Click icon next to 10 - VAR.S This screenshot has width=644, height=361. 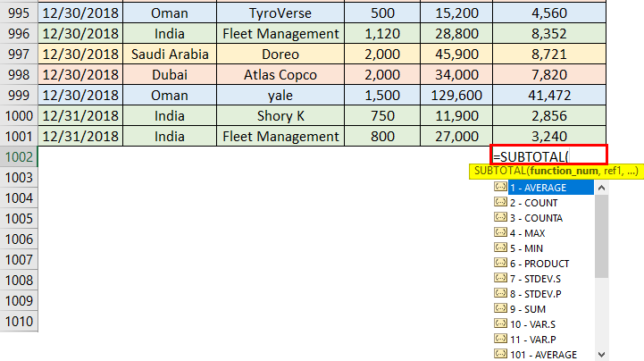pos(500,324)
